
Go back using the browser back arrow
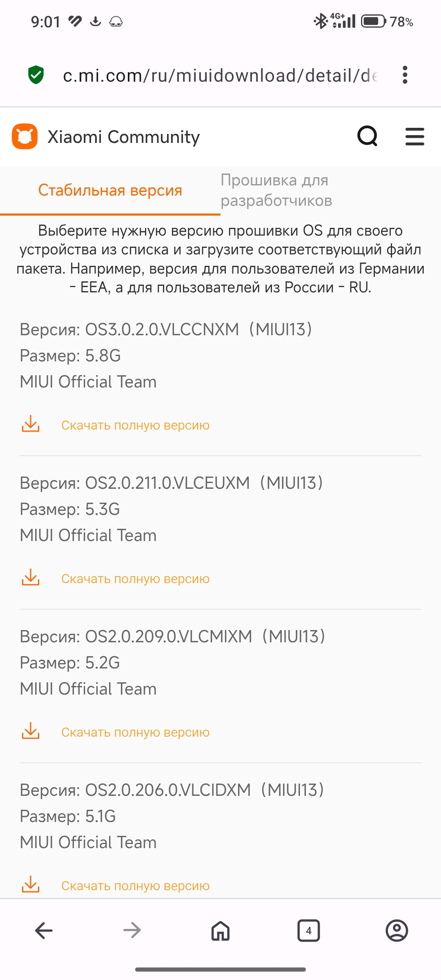click(x=44, y=931)
